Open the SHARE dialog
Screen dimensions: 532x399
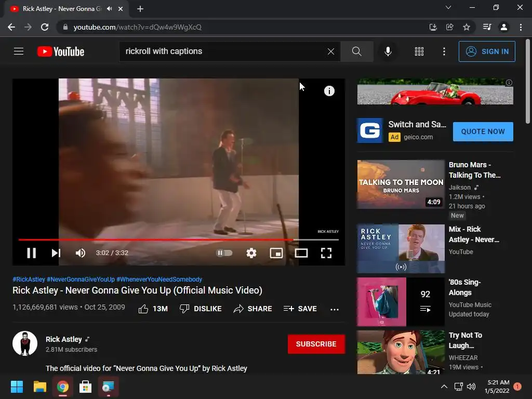tap(253, 309)
